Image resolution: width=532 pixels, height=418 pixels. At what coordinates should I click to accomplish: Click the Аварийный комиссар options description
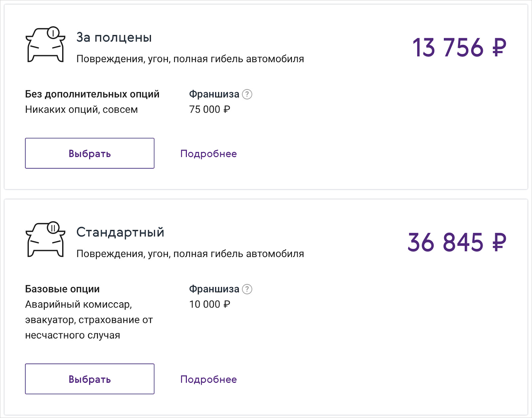click(89, 320)
